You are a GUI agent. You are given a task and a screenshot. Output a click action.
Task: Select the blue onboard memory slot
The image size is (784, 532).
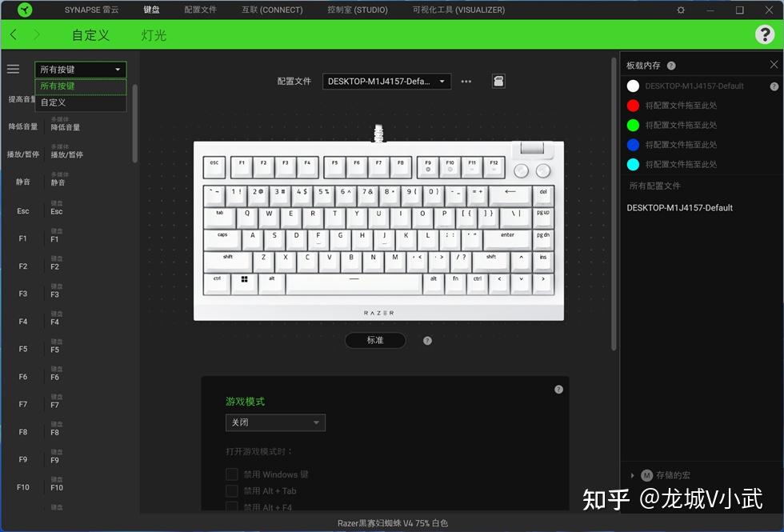633,145
